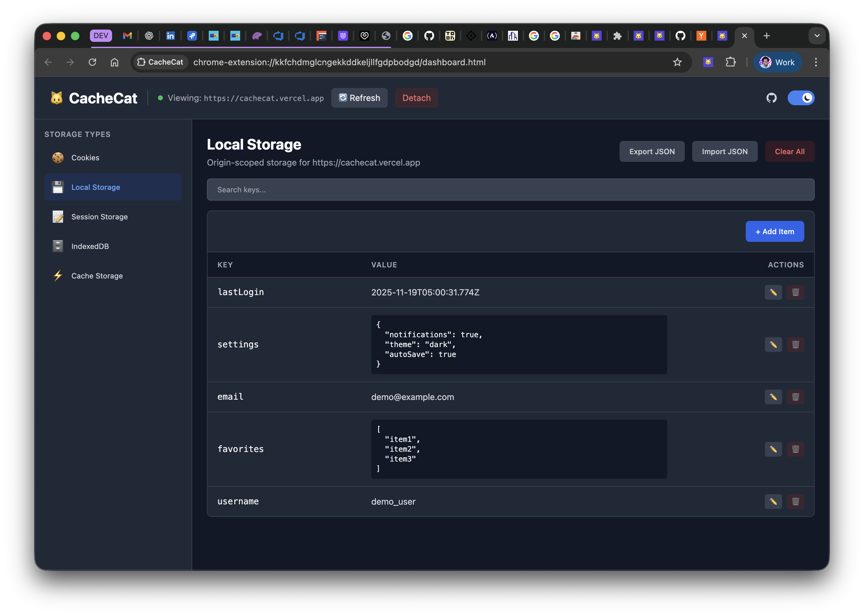Click the IndexedDB drive icon

tap(58, 246)
